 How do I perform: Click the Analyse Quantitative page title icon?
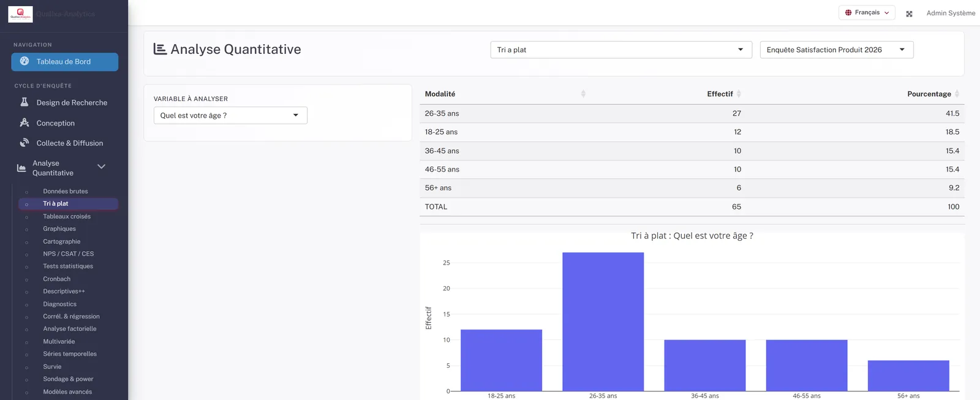[x=160, y=49]
